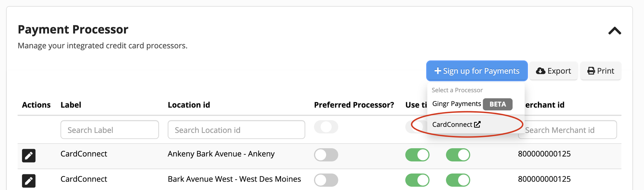Turn off the second green toggle for Bark Avenue West
This screenshot has width=644, height=190.
(458, 180)
